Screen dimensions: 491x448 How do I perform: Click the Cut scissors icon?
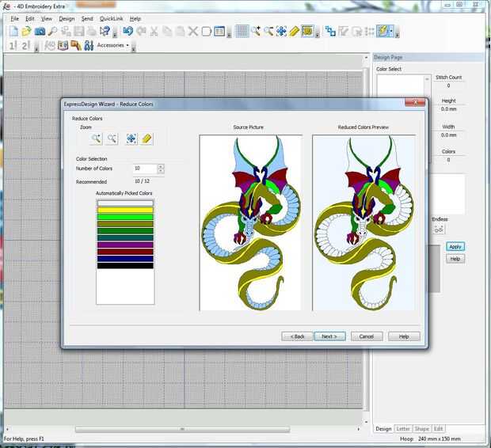click(x=154, y=31)
